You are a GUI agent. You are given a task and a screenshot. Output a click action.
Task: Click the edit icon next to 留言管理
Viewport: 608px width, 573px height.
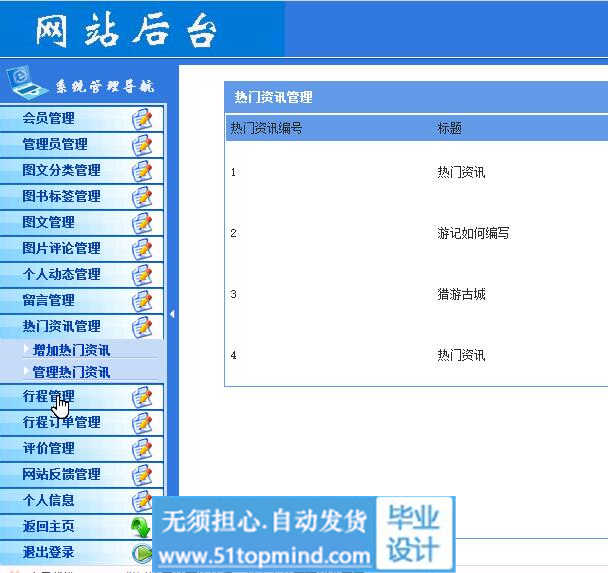[142, 300]
